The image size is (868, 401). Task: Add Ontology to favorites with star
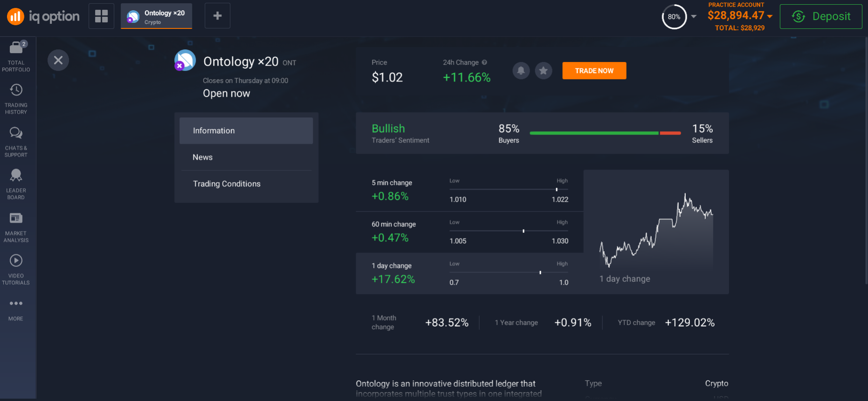point(544,71)
